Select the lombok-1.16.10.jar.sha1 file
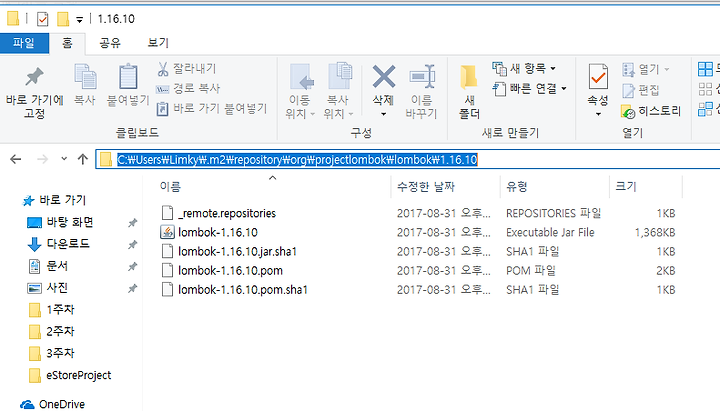This screenshot has height=411, width=720. click(x=229, y=252)
